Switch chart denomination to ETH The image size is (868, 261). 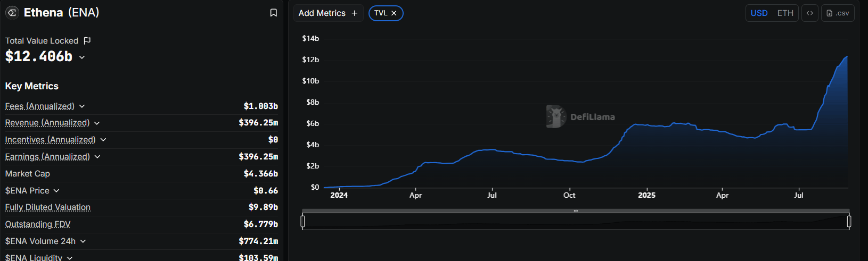[x=785, y=13]
